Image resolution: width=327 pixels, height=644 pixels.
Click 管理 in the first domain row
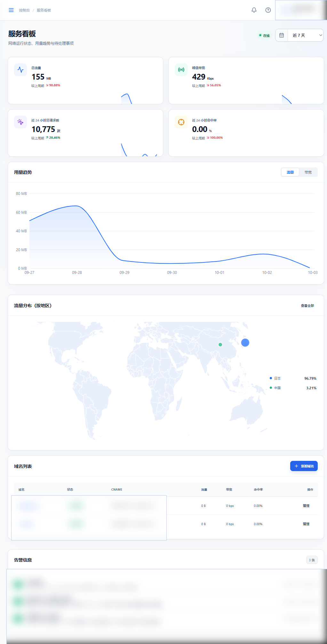(x=306, y=506)
